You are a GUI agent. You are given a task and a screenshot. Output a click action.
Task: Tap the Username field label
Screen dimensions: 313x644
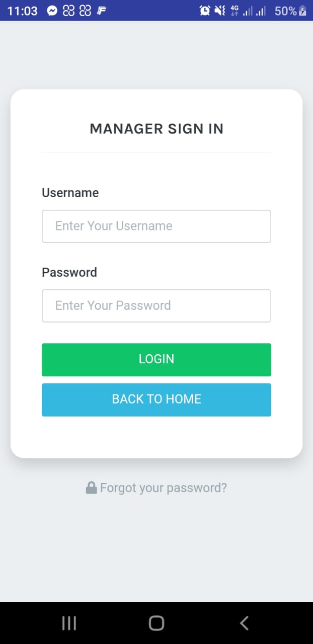click(70, 193)
